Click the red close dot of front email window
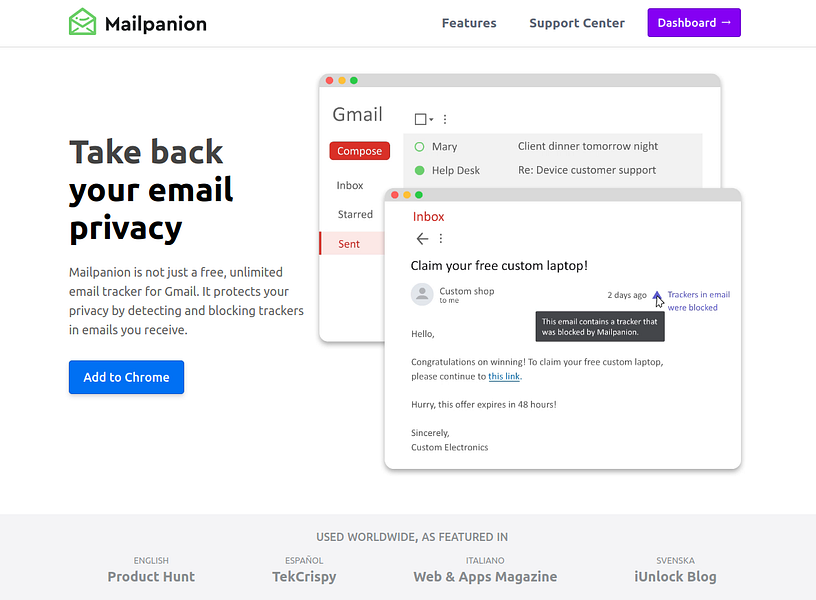Viewport: 816px width, 600px height. coord(394,195)
